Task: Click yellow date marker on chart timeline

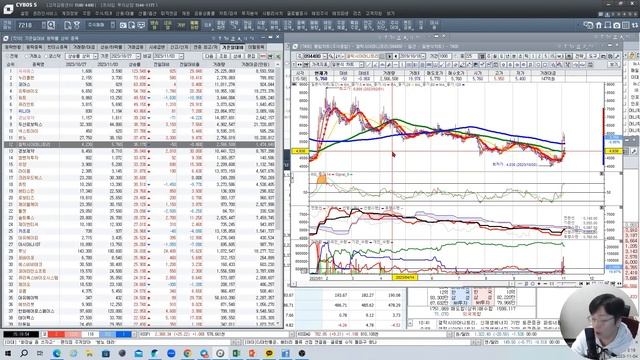Action: pyautogui.click(x=405, y=277)
